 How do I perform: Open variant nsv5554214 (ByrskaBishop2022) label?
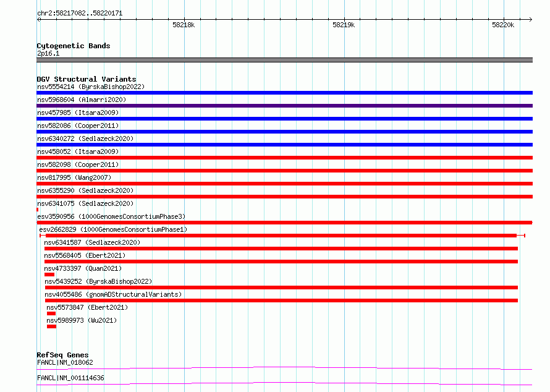(91, 87)
